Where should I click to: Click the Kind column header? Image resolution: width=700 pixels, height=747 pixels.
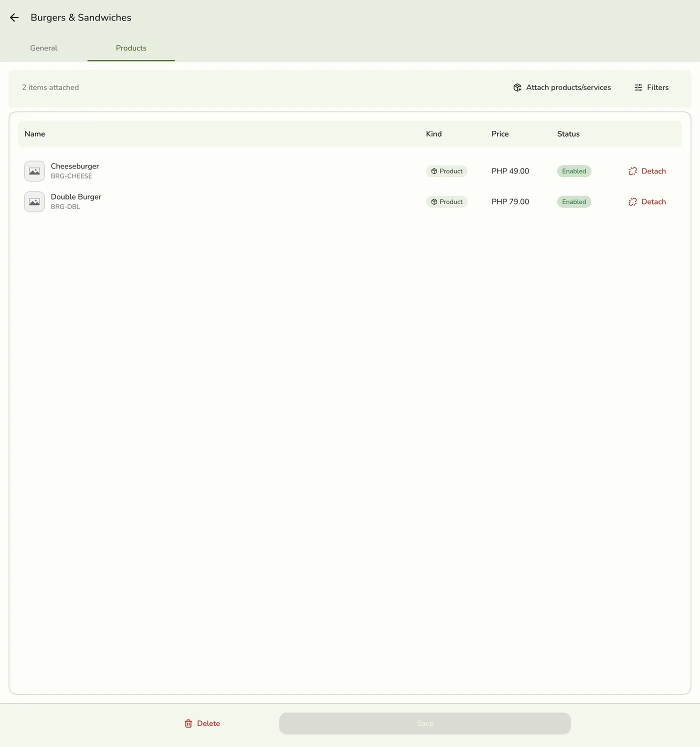434,134
